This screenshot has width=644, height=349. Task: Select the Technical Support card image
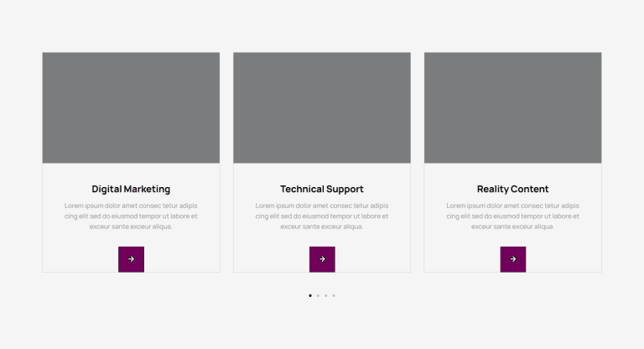pyautogui.click(x=322, y=107)
